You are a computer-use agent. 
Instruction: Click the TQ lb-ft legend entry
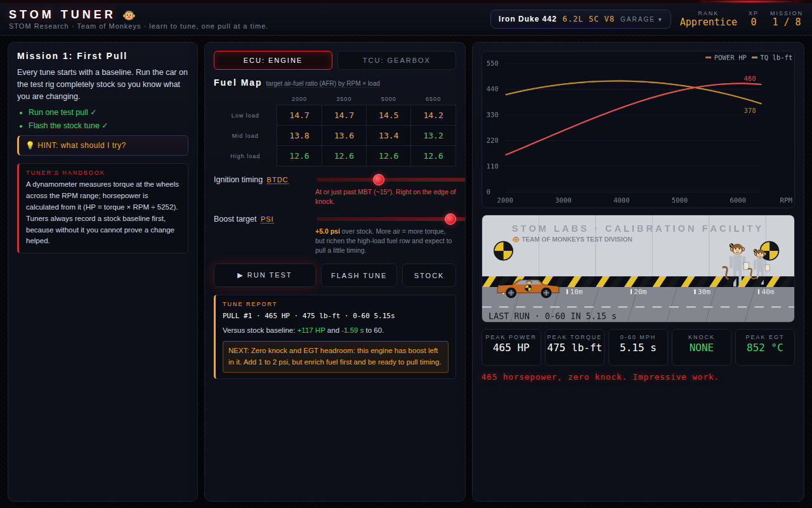[772, 58]
